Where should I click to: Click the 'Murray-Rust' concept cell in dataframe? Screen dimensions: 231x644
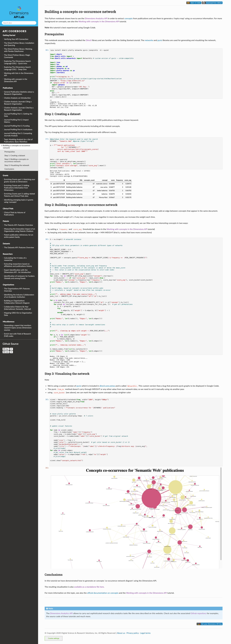(103, 197)
